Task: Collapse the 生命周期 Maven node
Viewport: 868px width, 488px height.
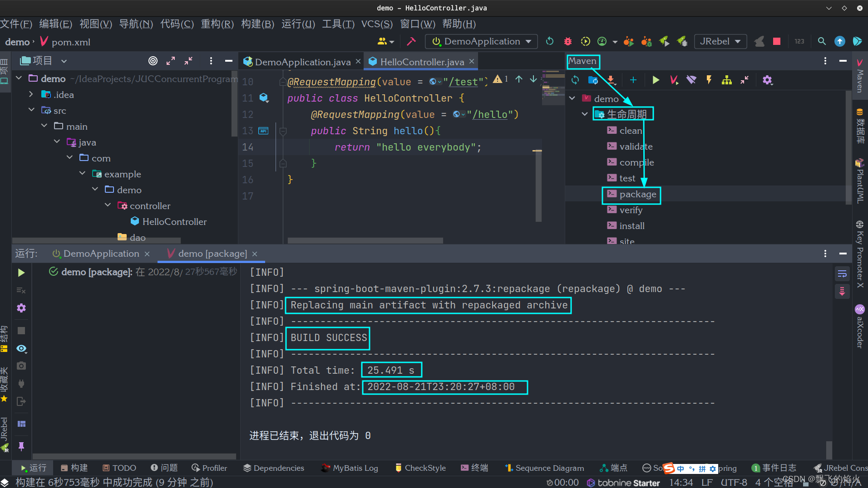Action: point(585,114)
